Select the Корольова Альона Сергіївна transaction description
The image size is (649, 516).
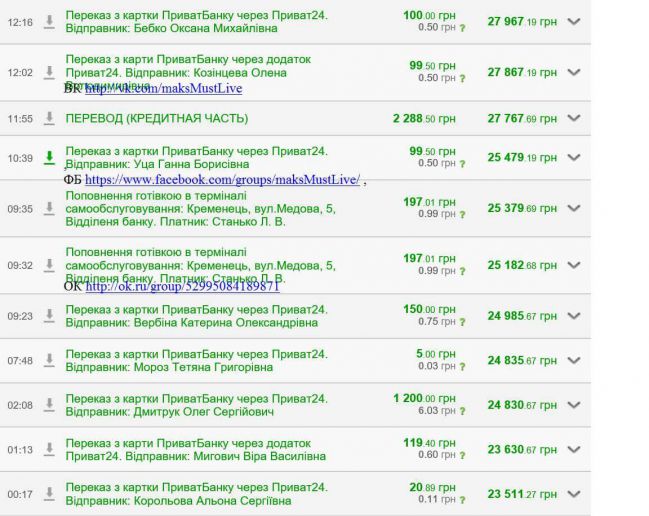pyautogui.click(x=196, y=493)
